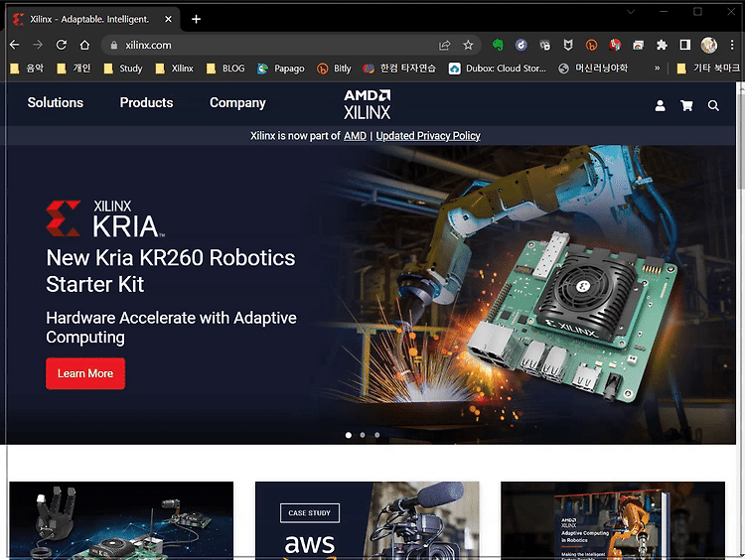745x560 pixels.
Task: Open the Extensions puzzle piece menu
Action: (x=662, y=45)
